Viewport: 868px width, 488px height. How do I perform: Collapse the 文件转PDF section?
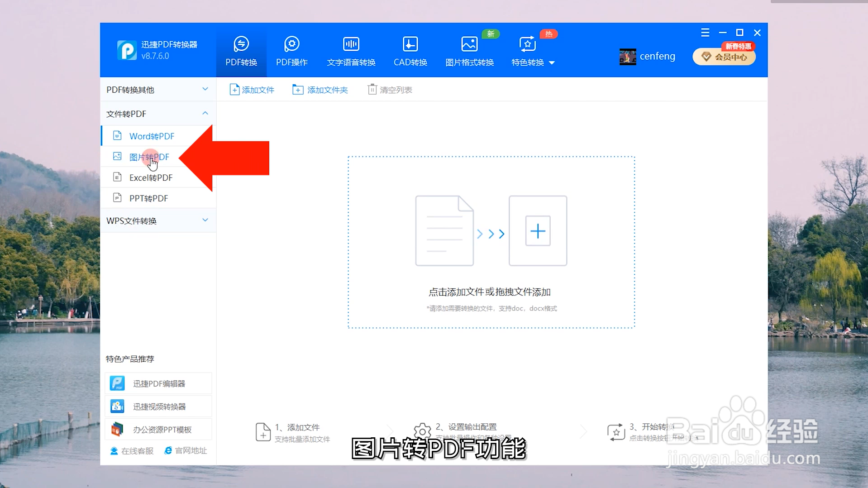157,114
